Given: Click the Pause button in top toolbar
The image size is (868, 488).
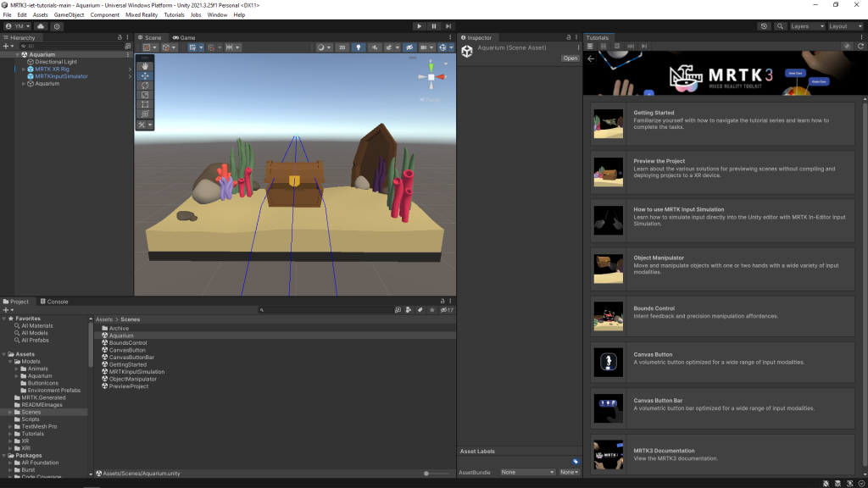Looking at the screenshot, I should (x=434, y=26).
